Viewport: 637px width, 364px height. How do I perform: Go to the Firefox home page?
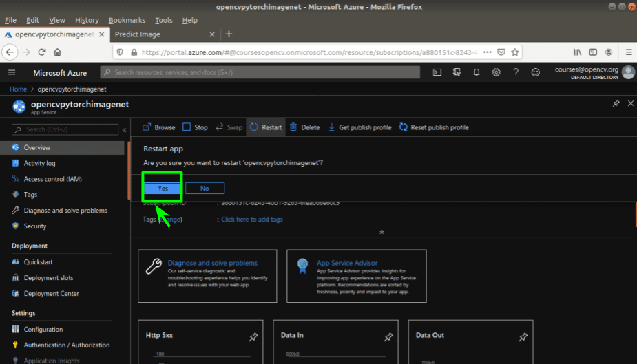click(x=57, y=52)
